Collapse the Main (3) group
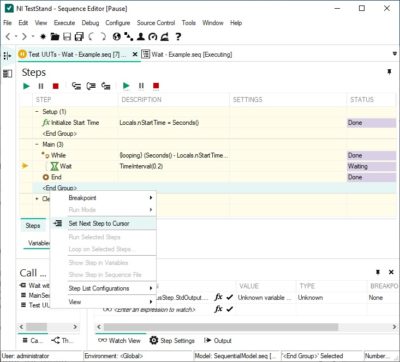The width and height of the screenshot is (400, 362). [37, 144]
